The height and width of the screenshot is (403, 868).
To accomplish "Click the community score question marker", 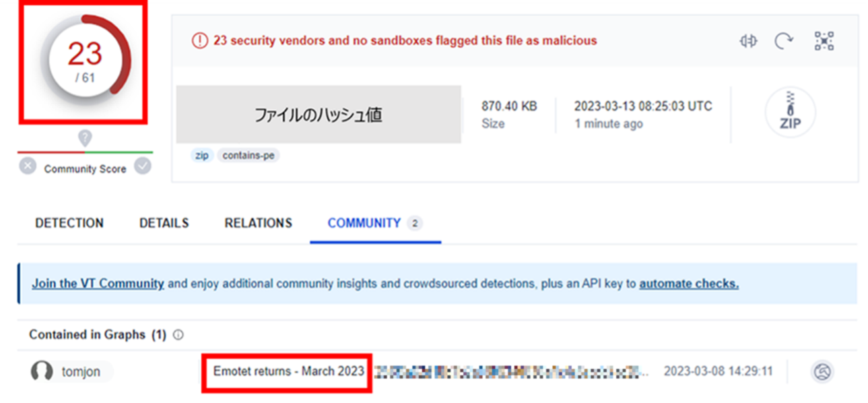I will (85, 138).
